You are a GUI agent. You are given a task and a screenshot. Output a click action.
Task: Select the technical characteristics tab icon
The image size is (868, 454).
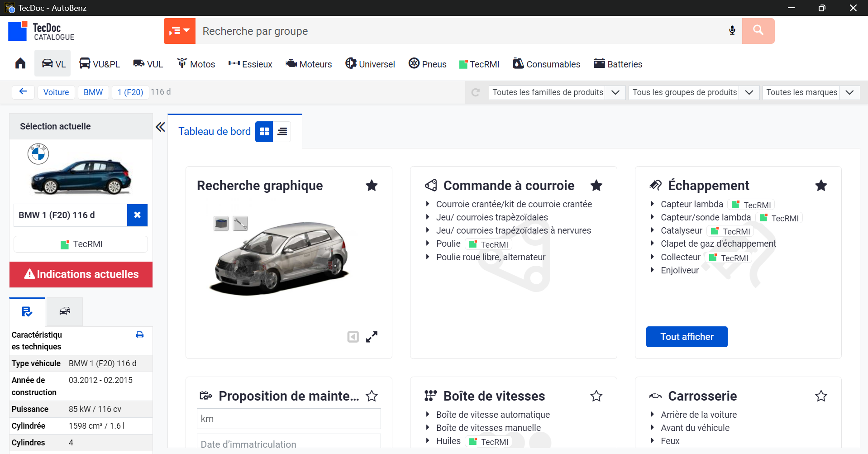[27, 311]
